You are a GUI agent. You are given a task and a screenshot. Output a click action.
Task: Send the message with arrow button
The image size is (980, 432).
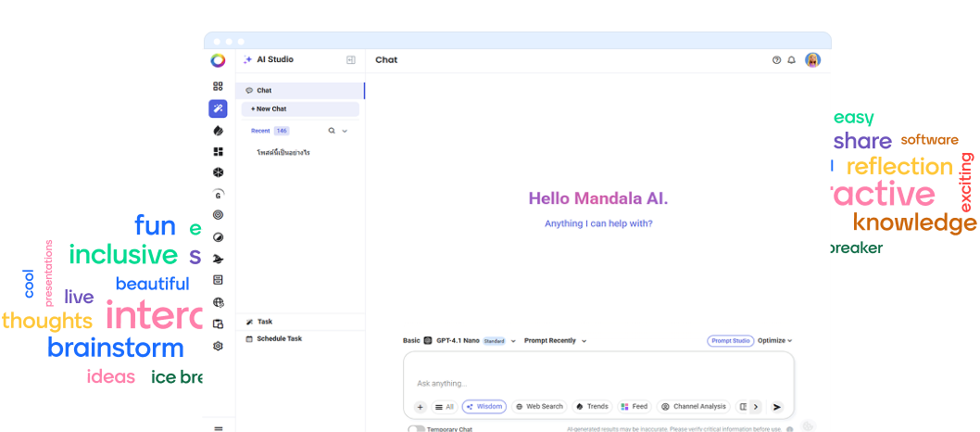click(x=777, y=407)
